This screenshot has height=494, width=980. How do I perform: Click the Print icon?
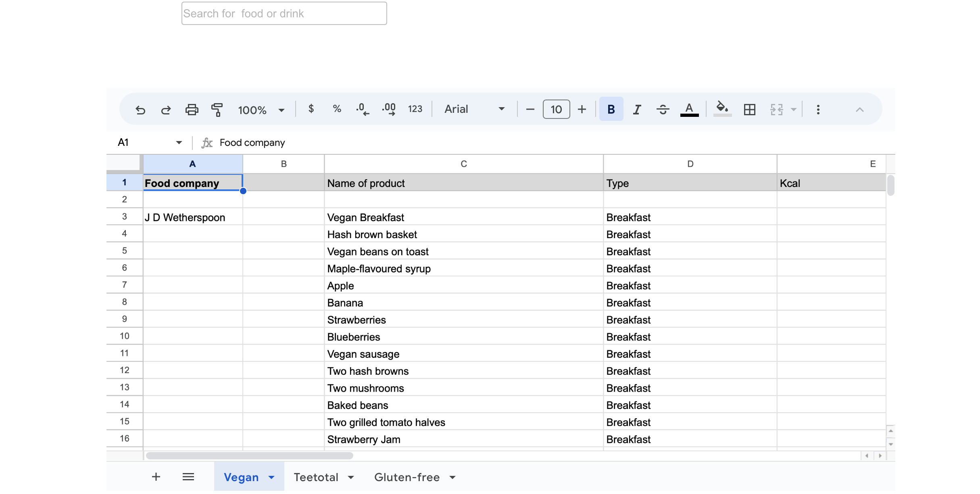click(192, 110)
